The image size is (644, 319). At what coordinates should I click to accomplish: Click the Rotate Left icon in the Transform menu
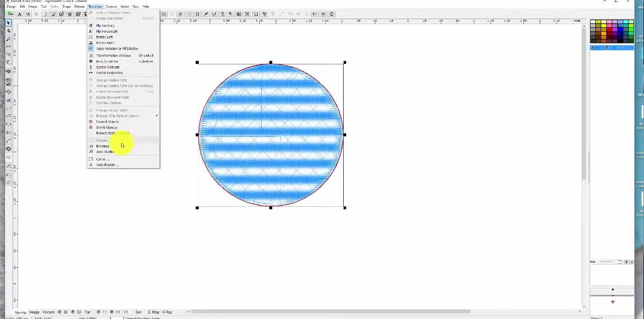pyautogui.click(x=91, y=36)
